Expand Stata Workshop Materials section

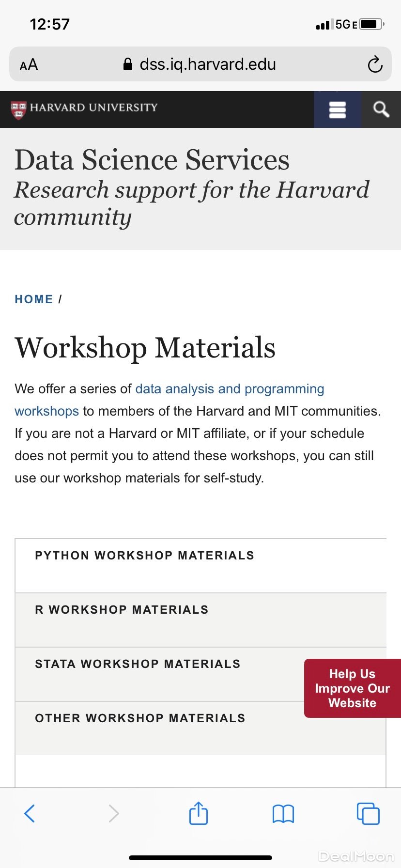(138, 664)
